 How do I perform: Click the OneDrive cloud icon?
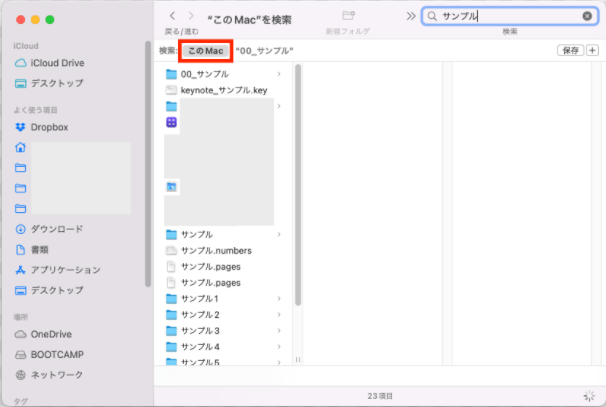pyautogui.click(x=20, y=334)
